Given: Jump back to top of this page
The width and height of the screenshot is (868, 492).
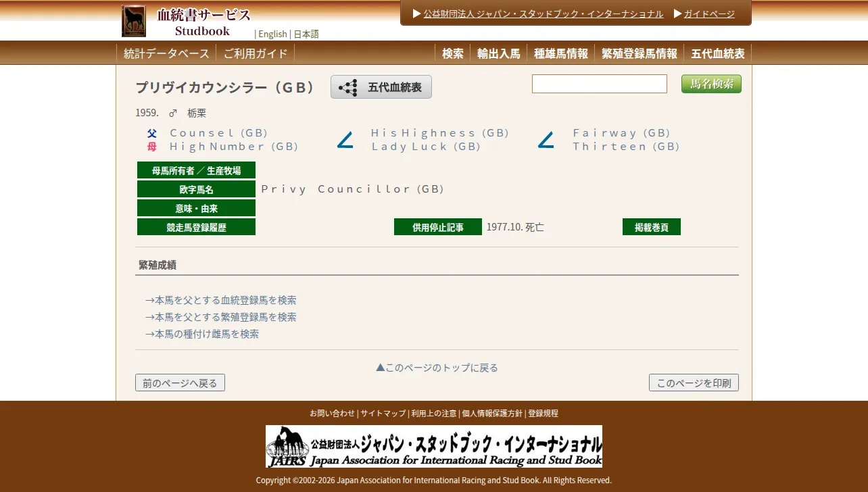Looking at the screenshot, I should 437,368.
